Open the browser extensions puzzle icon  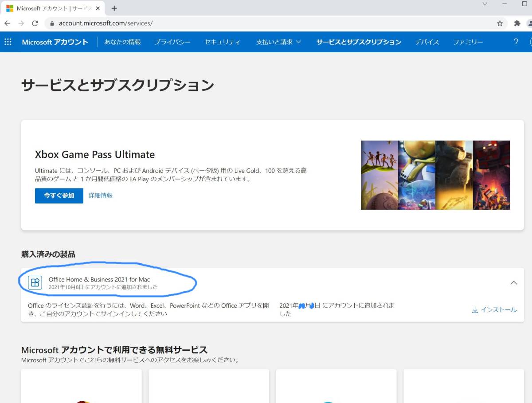[x=517, y=23]
